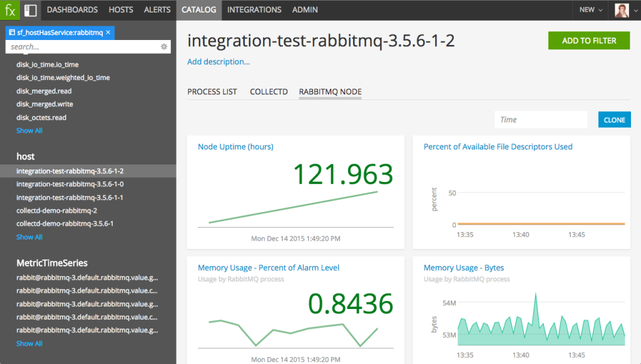Open the NEW dropdown menu
The image size is (641, 364).
591,10
